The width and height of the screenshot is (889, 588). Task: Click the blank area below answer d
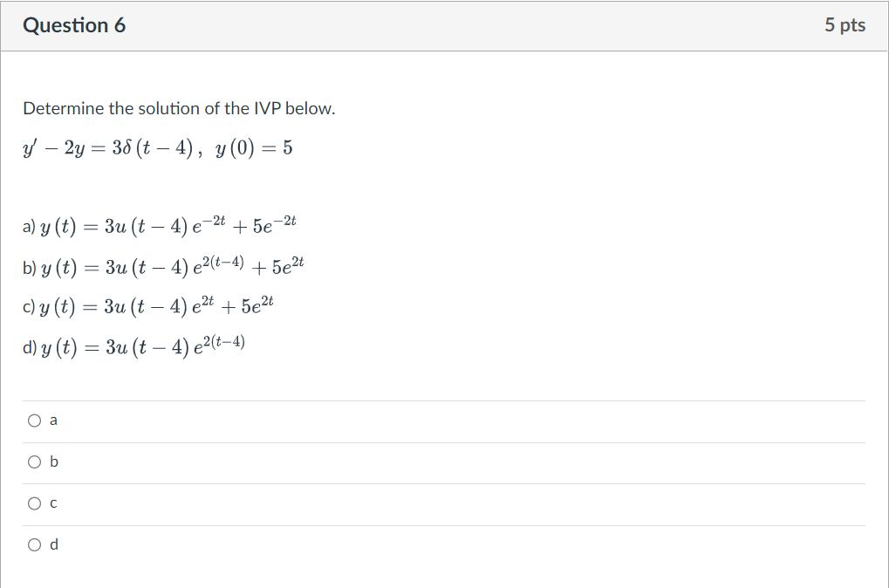click(x=444, y=576)
